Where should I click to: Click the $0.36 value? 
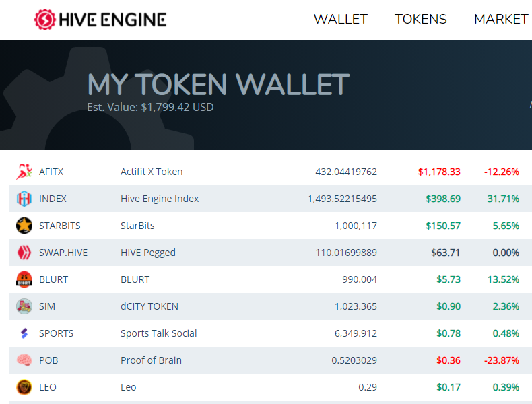pos(448,360)
